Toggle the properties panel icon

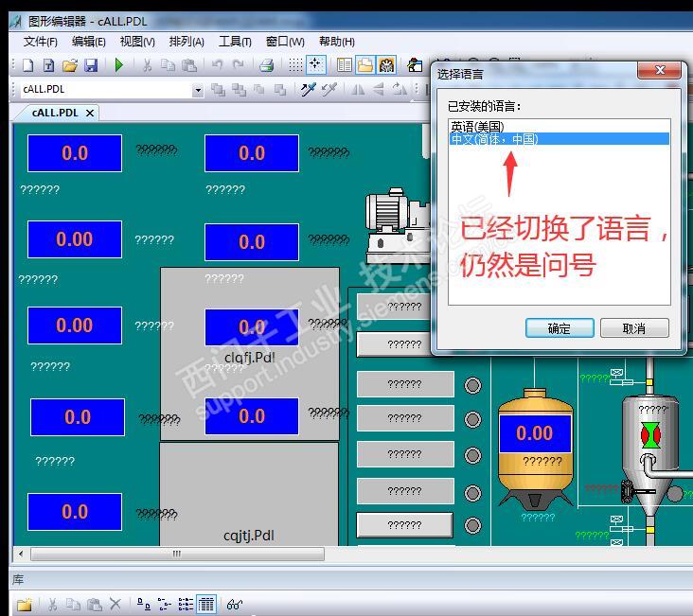[344, 65]
